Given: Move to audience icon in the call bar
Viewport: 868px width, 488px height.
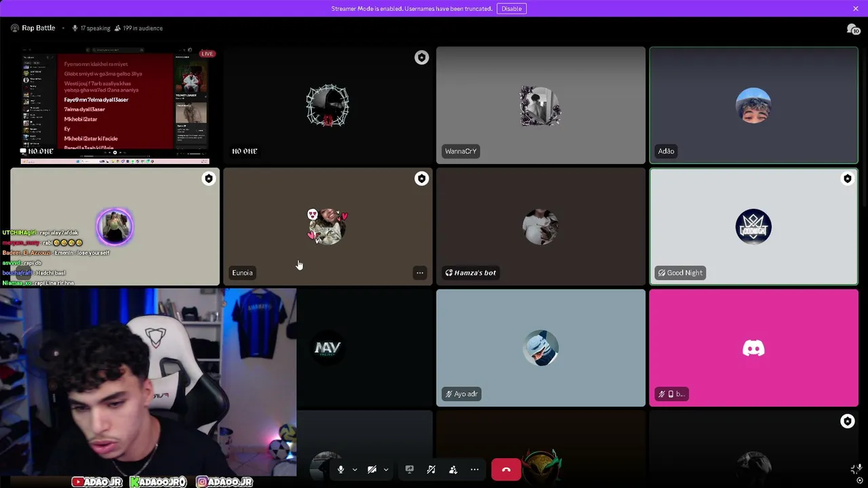Looking at the screenshot, I should coord(453,470).
